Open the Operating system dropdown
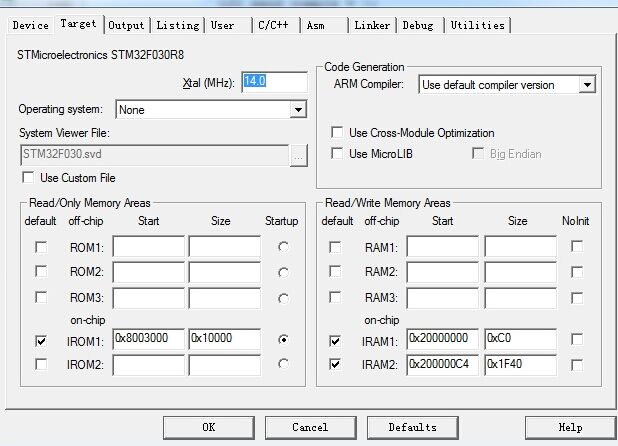 pos(211,110)
